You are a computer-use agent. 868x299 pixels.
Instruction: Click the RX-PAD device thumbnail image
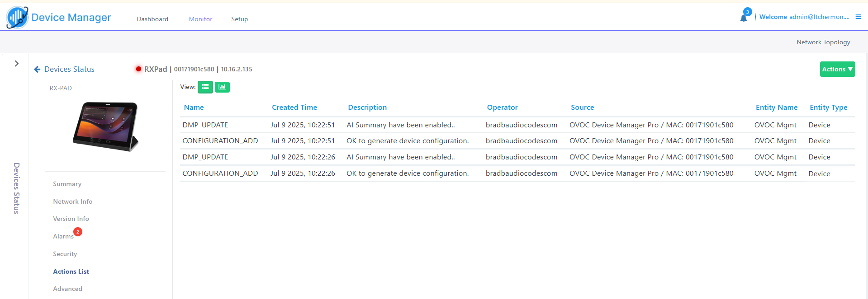pyautogui.click(x=105, y=126)
